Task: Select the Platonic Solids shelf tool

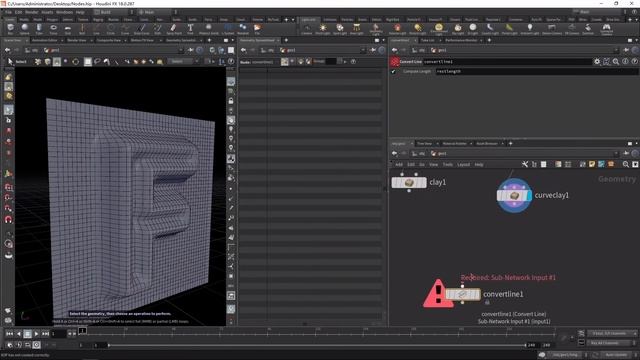Action: [209, 29]
